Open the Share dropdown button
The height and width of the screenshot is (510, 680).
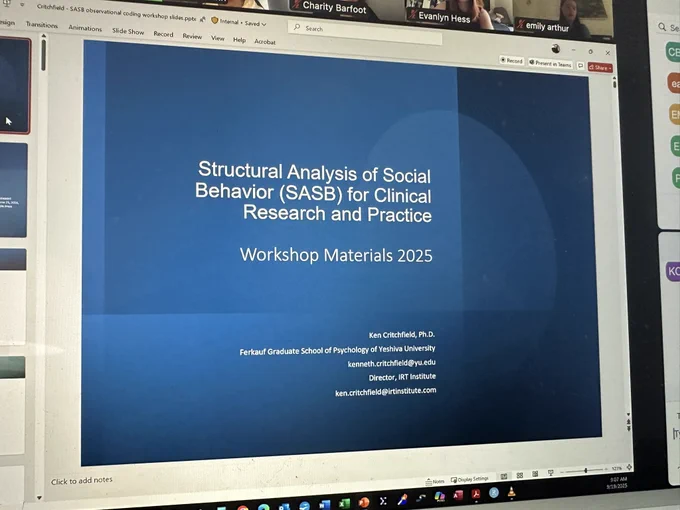coord(600,67)
